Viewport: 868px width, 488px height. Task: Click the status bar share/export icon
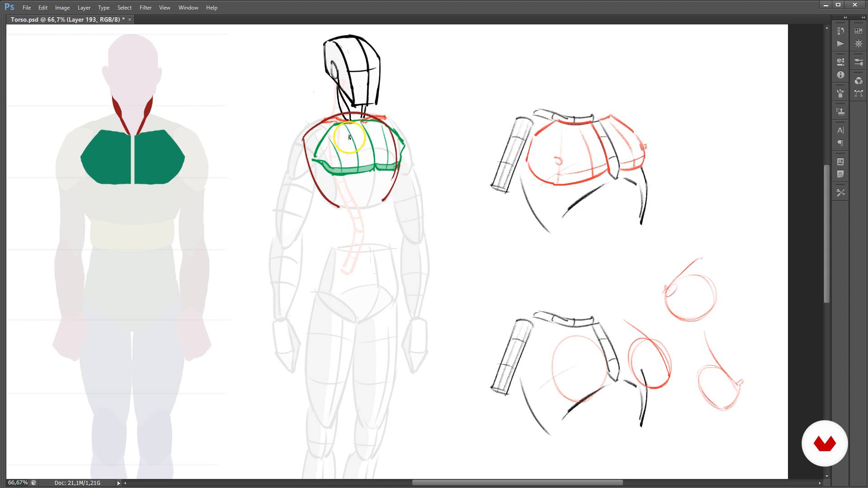click(33, 483)
